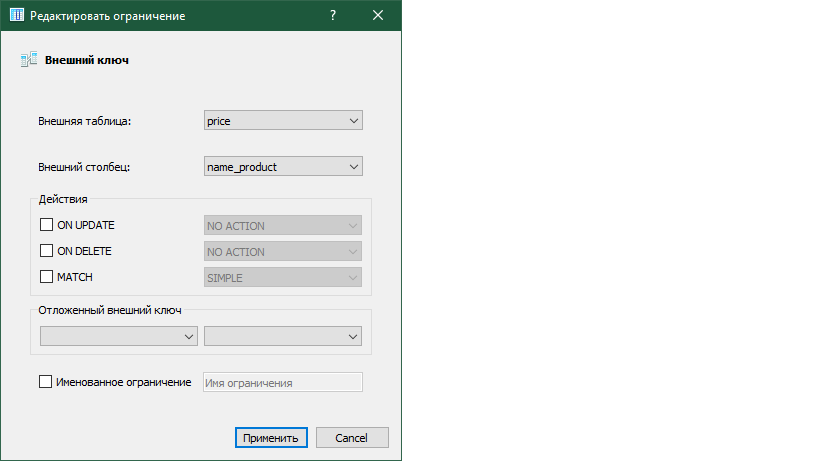This screenshot has width=819, height=461.
Task: Enable the ON DELETE checkbox
Action: click(46, 251)
